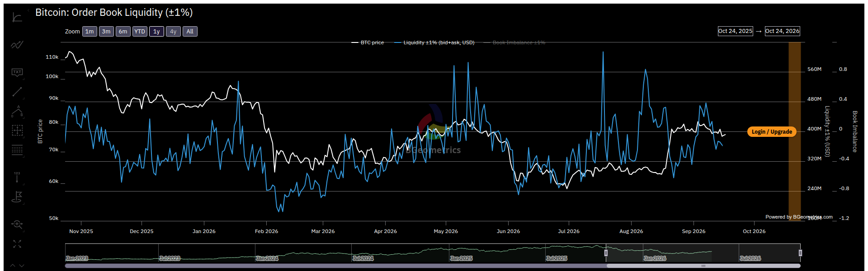Select the measure rectangle tool

point(17,131)
